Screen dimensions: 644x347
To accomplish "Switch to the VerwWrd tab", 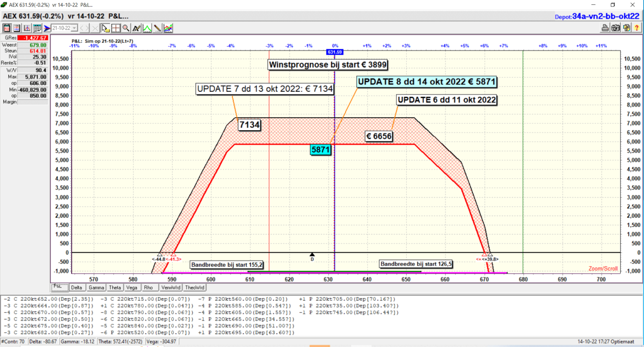I will 171,288.
